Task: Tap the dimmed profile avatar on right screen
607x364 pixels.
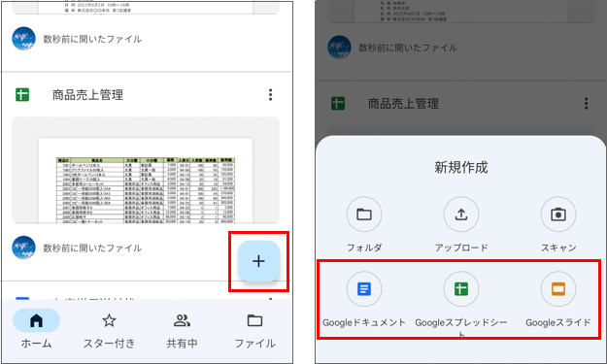Action: point(340,48)
